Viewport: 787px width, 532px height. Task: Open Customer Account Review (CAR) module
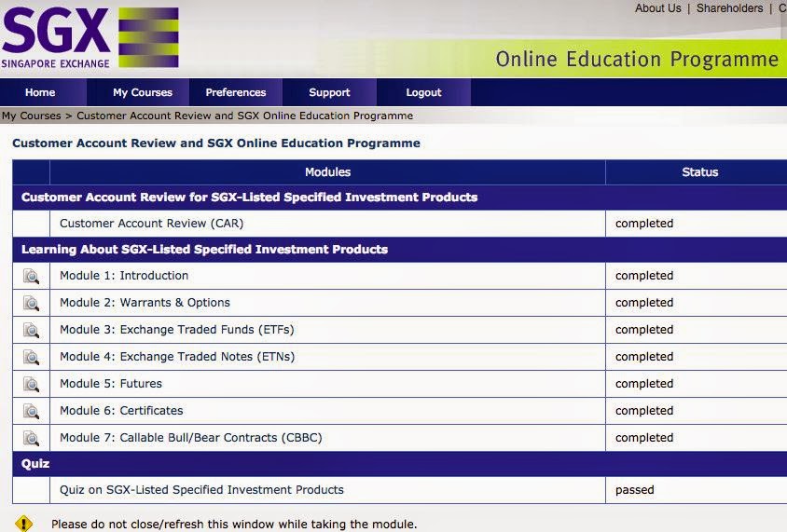click(152, 223)
